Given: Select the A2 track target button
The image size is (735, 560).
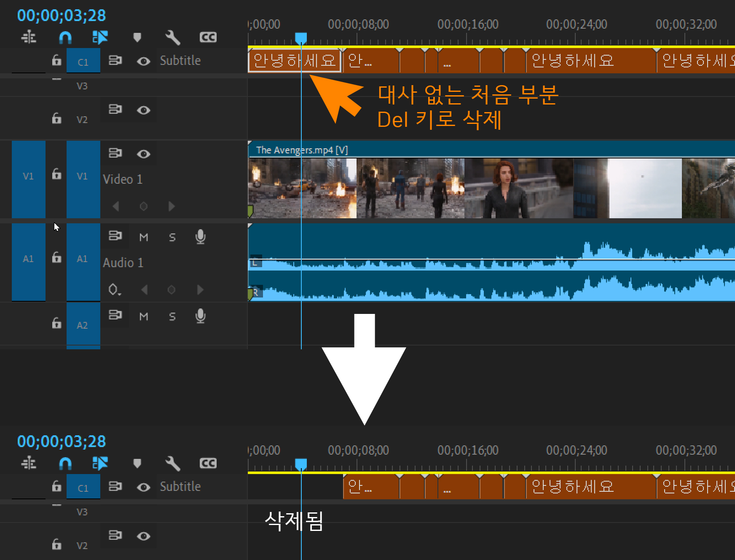Looking at the screenshot, I should 83,325.
